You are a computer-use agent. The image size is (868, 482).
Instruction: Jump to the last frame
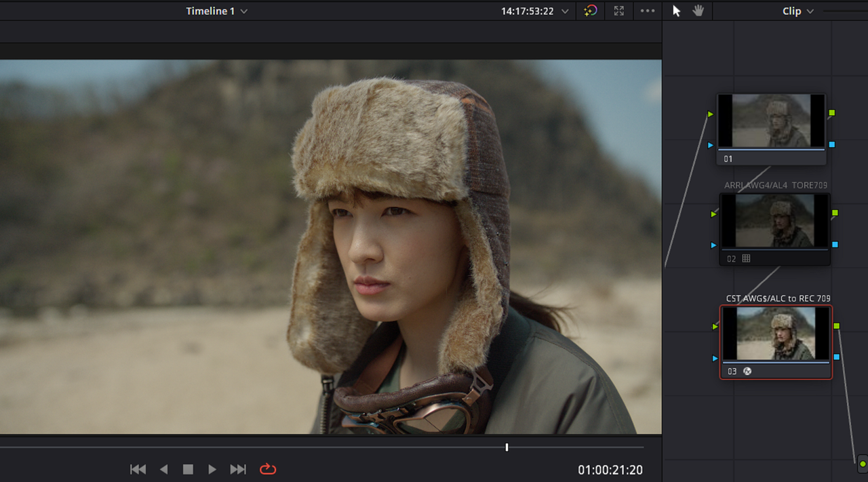tap(238, 469)
